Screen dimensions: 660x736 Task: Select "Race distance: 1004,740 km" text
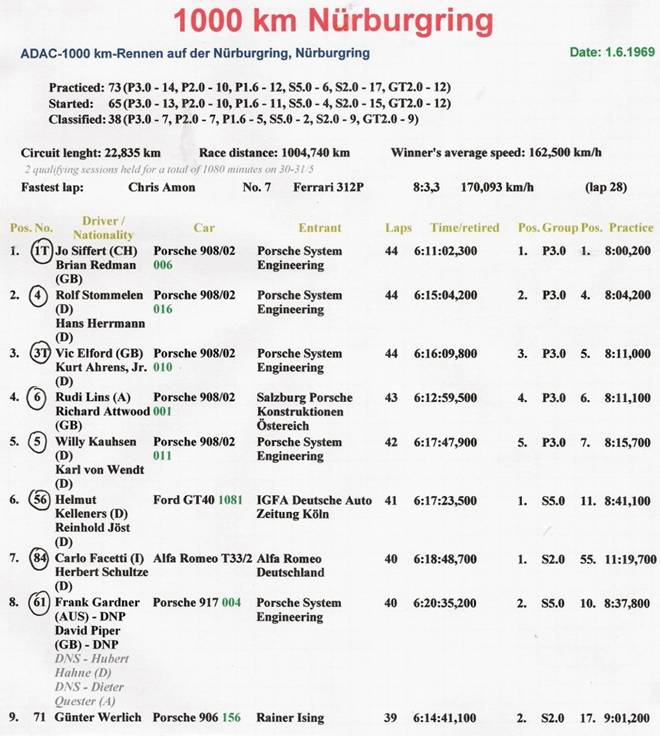(x=274, y=153)
